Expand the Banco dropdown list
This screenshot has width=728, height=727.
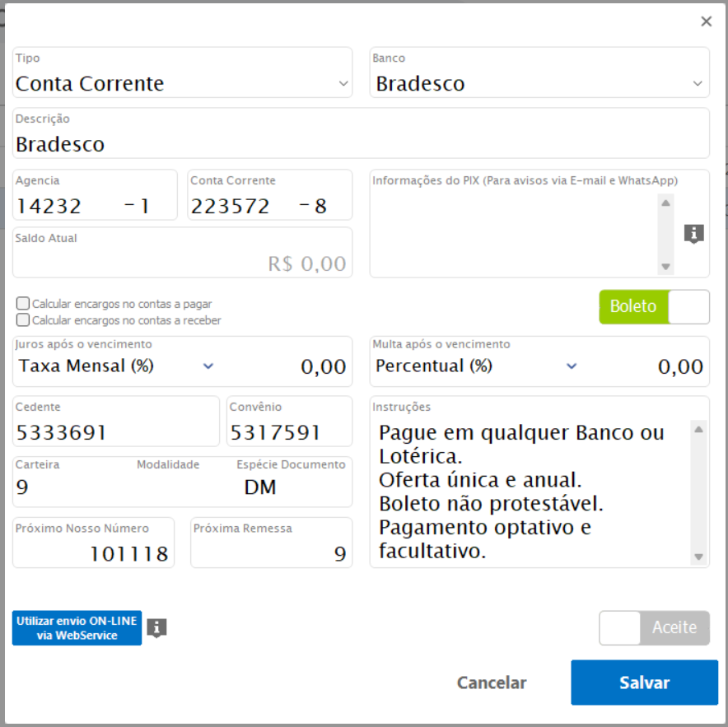(x=539, y=83)
